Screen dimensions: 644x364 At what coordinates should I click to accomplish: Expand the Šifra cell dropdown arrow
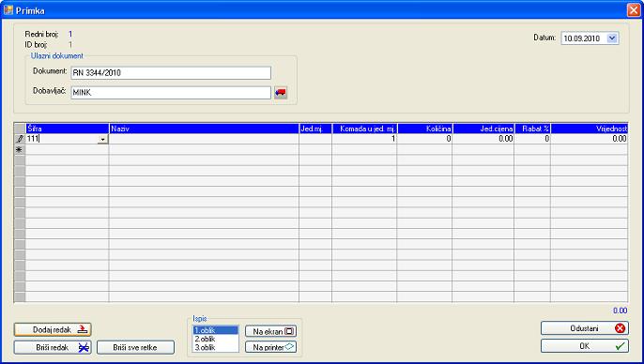(x=102, y=140)
